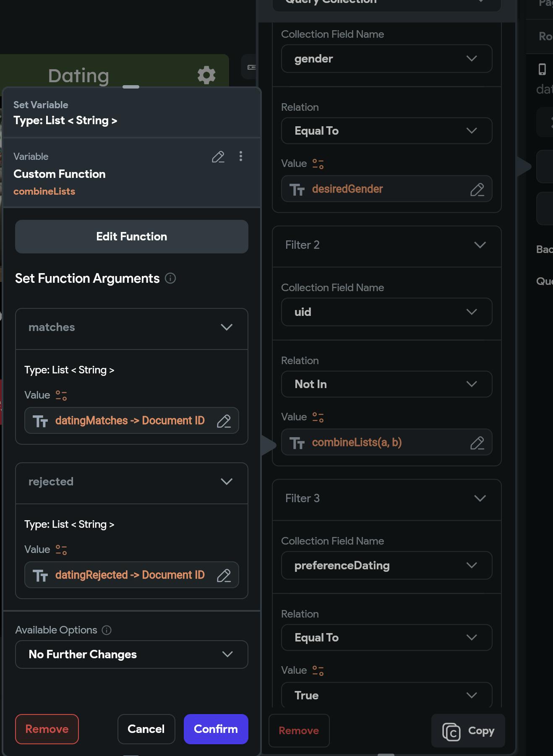The width and height of the screenshot is (553, 756).
Task: Open the three-dot menu for Custom Function variable
Action: tap(241, 156)
